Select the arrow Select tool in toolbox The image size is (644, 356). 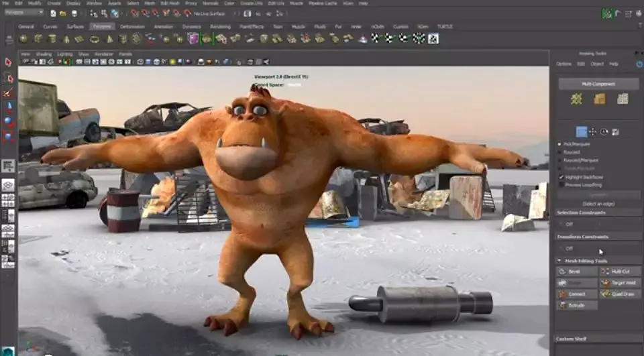(x=8, y=62)
